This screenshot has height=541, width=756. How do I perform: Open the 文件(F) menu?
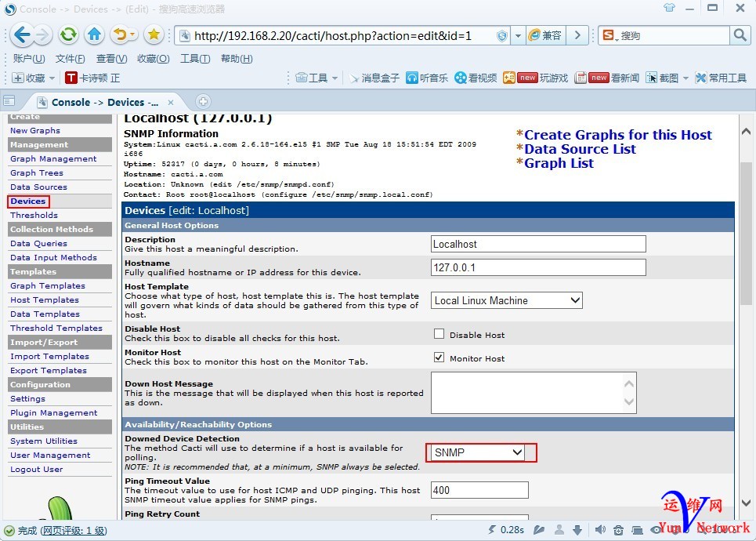point(71,59)
